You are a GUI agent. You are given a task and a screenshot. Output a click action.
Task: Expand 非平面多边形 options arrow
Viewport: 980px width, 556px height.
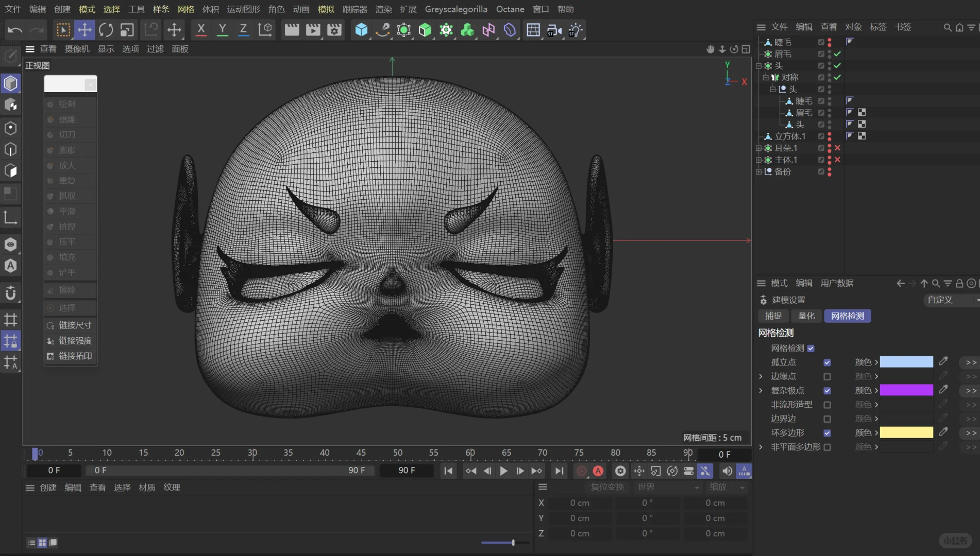(x=761, y=447)
